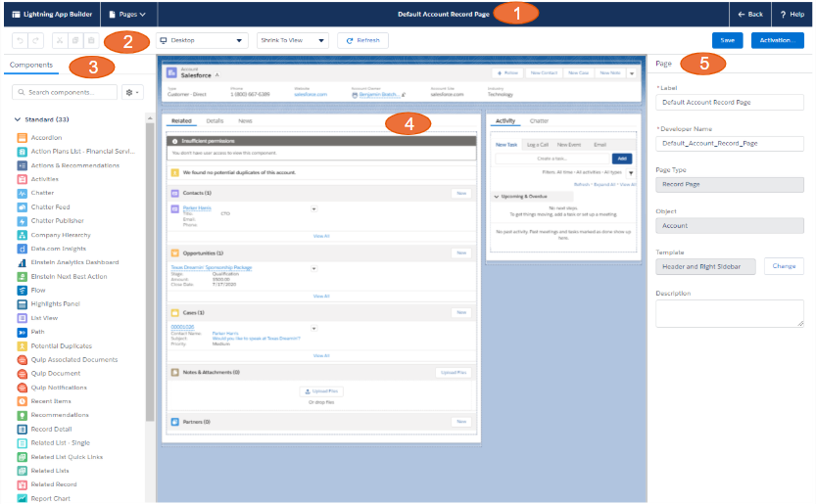
Task: Click the blue Add task button
Action: (622, 159)
